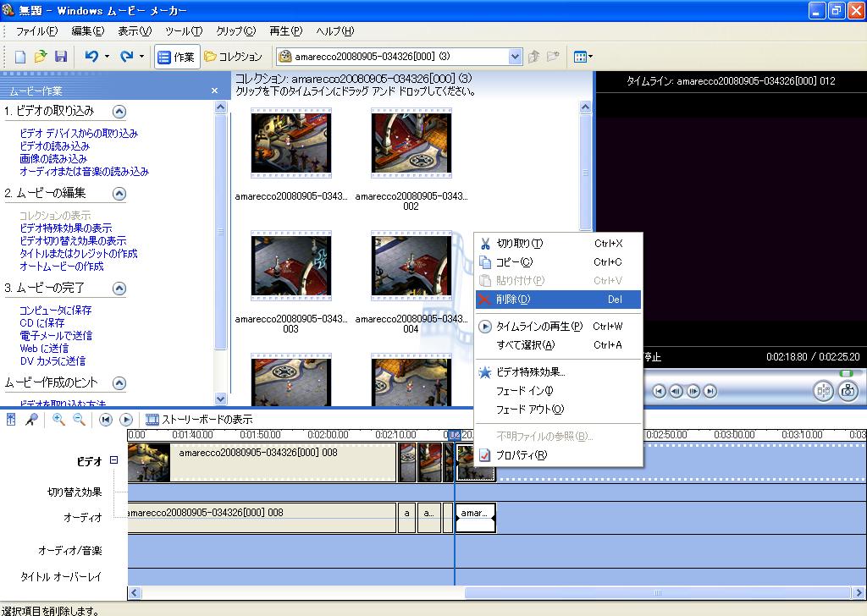Open the collection name combo box
Screen dimensions: 867x616
(x=400, y=57)
